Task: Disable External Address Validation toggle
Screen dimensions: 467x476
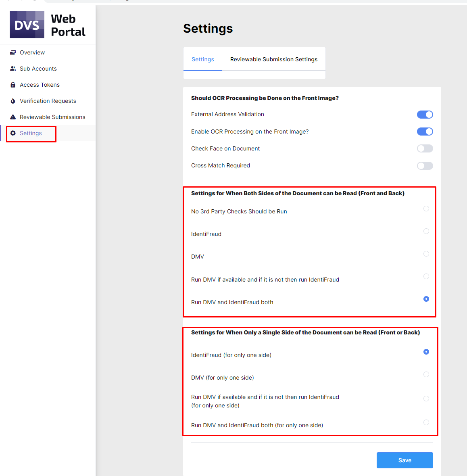Action: 425,115
